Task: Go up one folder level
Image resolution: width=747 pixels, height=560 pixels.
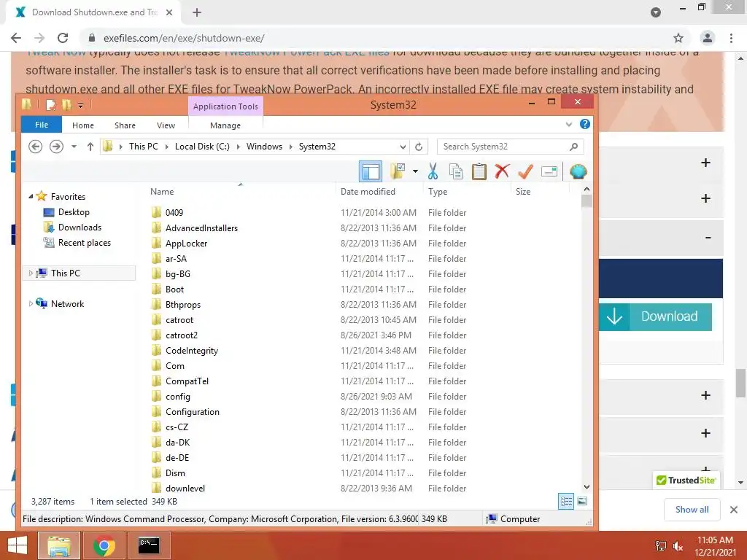Action: click(90, 147)
